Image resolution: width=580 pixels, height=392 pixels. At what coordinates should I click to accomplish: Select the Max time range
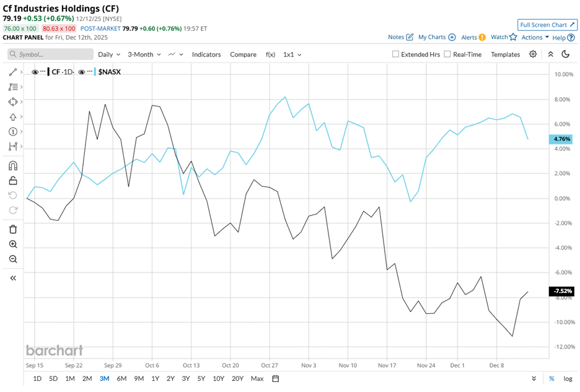[x=257, y=378]
